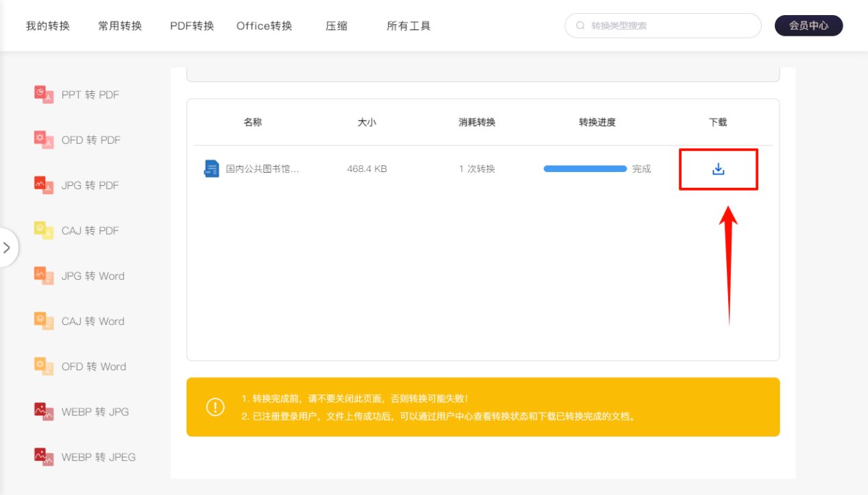Select the 压缩 menu item

click(x=337, y=26)
